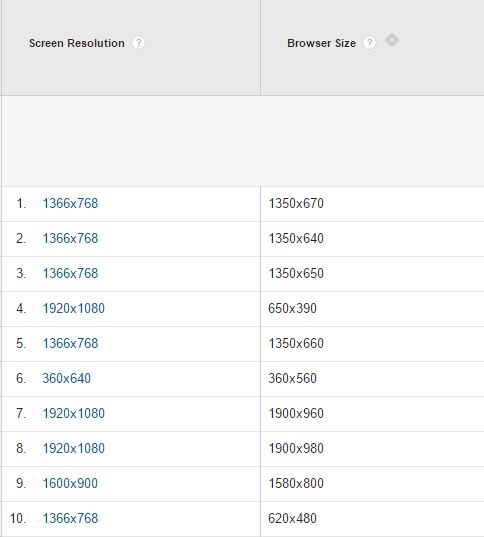Open 1920x1080 link in row 8
Screen dimensions: 484x537
(74, 448)
